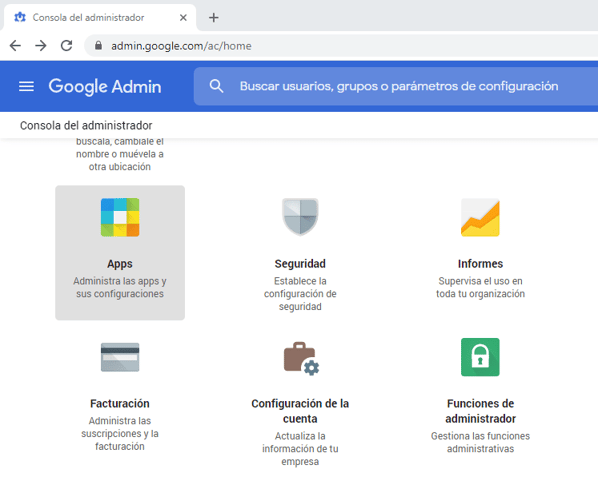Image resolution: width=598 pixels, height=477 pixels.
Task: Open the Informes title link
Action: tap(480, 263)
